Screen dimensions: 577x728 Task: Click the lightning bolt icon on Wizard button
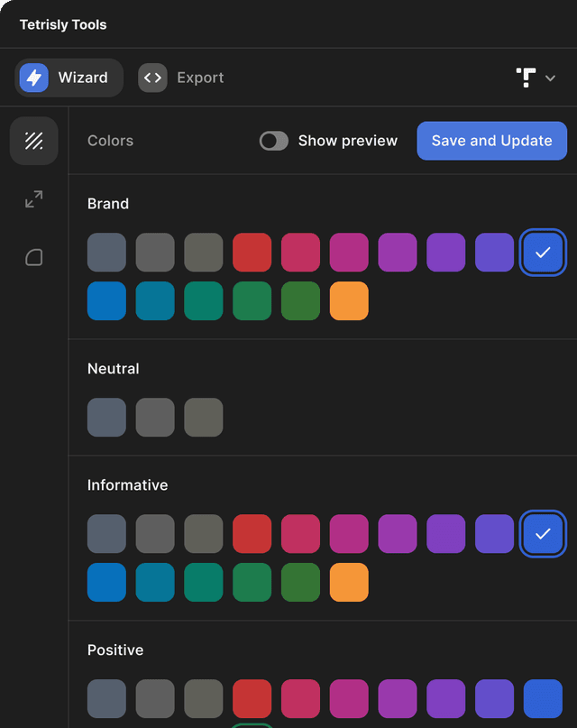(33, 78)
